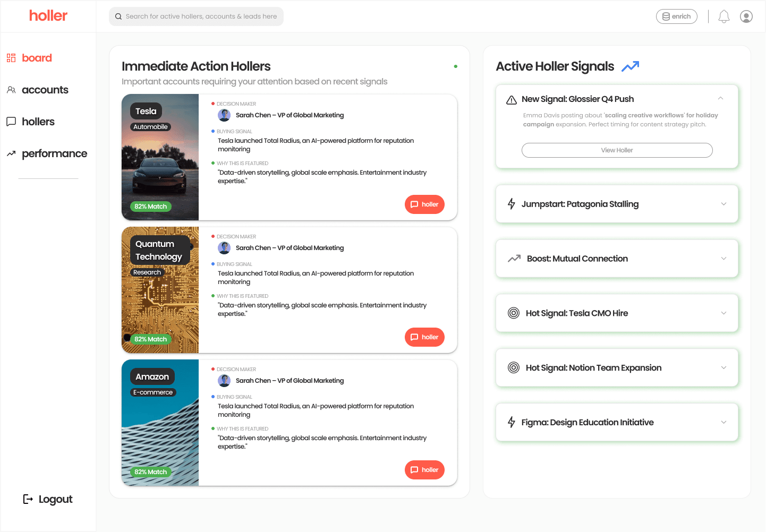Click Jumpstart: Patagonia Stalling title
Image resolution: width=766 pixels, height=532 pixels.
click(x=580, y=204)
